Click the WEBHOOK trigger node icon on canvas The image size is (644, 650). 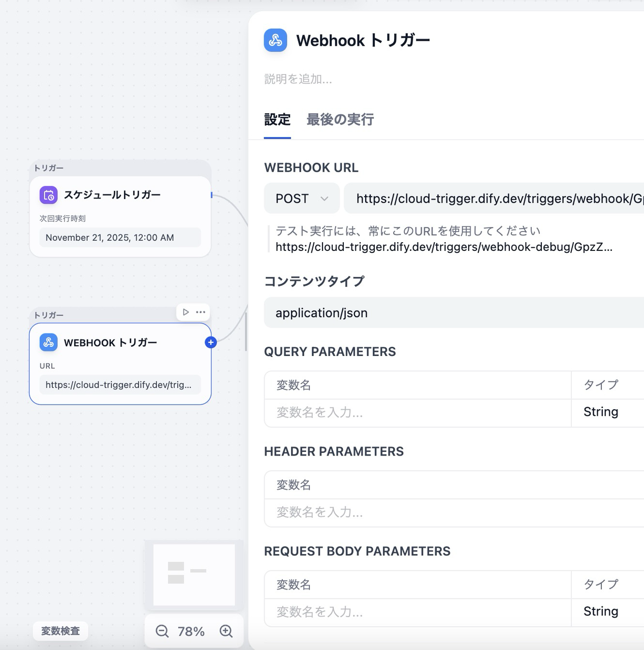tap(48, 342)
